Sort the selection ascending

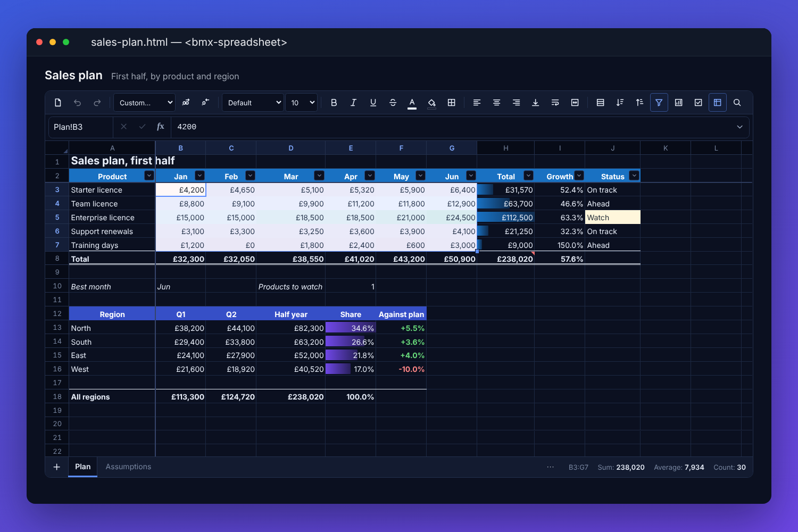click(x=639, y=103)
